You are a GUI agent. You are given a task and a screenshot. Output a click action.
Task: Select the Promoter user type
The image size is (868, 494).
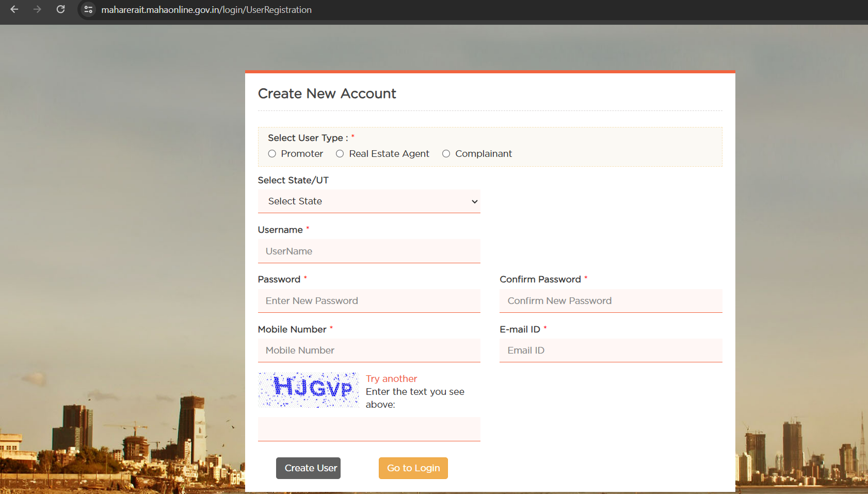coord(272,154)
